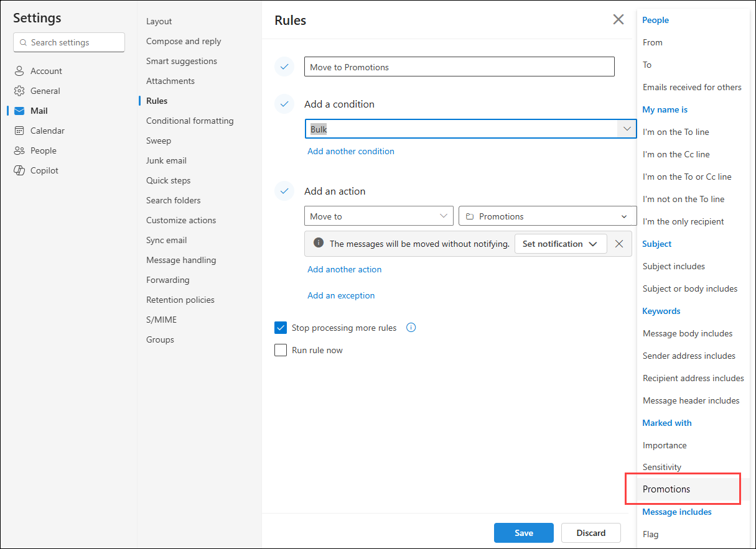
Task: Click the folder icon beside Promotions
Action: point(470,216)
